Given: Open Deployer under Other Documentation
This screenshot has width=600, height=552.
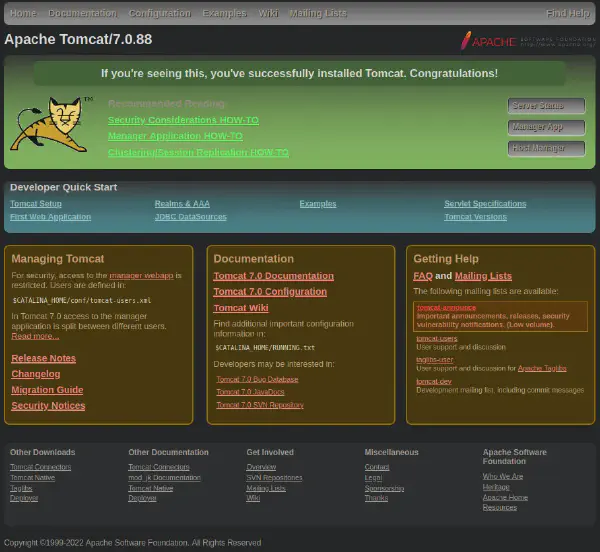Looking at the screenshot, I should (142, 498).
